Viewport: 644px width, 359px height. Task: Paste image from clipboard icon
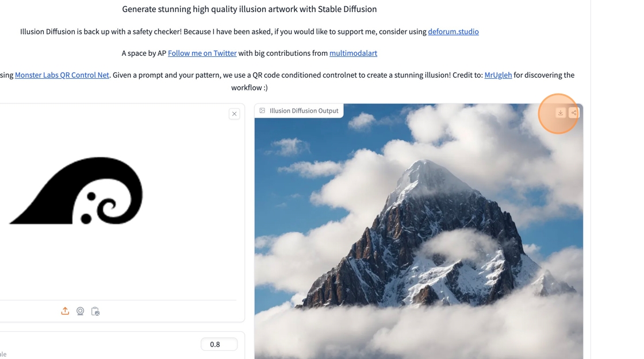click(x=95, y=311)
